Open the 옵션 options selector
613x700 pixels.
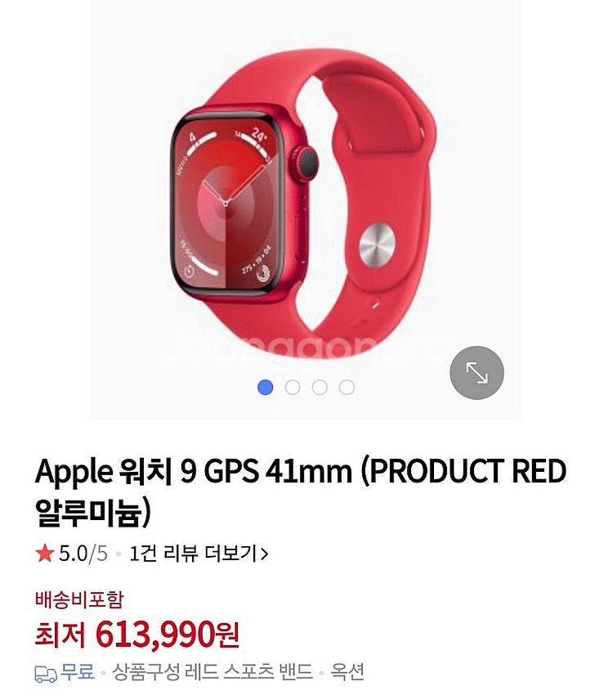347,671
